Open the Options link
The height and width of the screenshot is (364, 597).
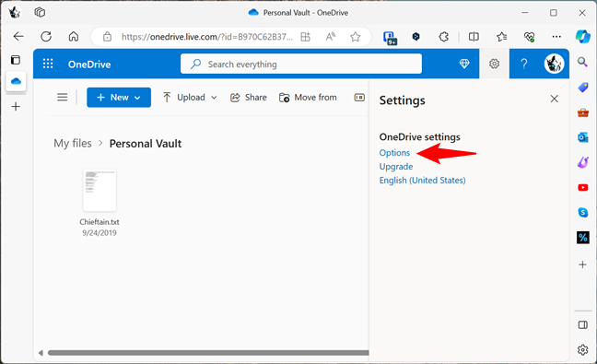394,153
